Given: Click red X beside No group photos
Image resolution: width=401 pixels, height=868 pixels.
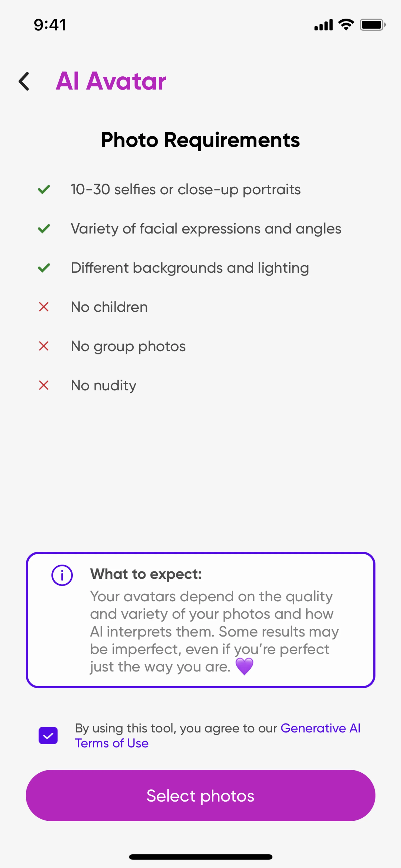Looking at the screenshot, I should [44, 346].
